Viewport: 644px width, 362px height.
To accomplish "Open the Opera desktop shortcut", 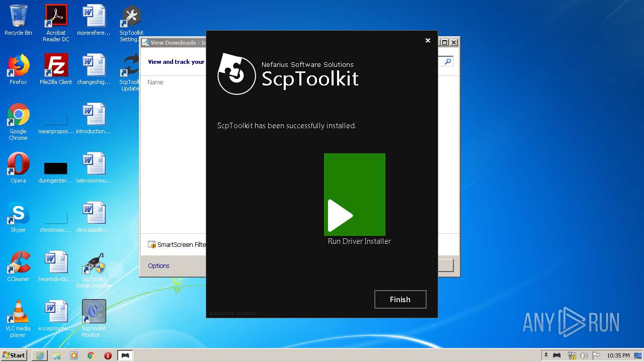I will point(18,168).
